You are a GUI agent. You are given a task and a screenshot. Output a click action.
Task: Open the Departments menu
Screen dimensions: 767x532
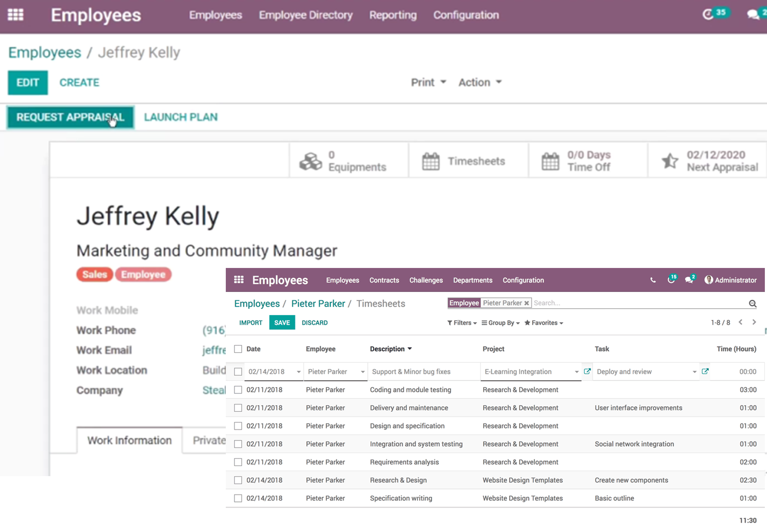[x=472, y=280]
